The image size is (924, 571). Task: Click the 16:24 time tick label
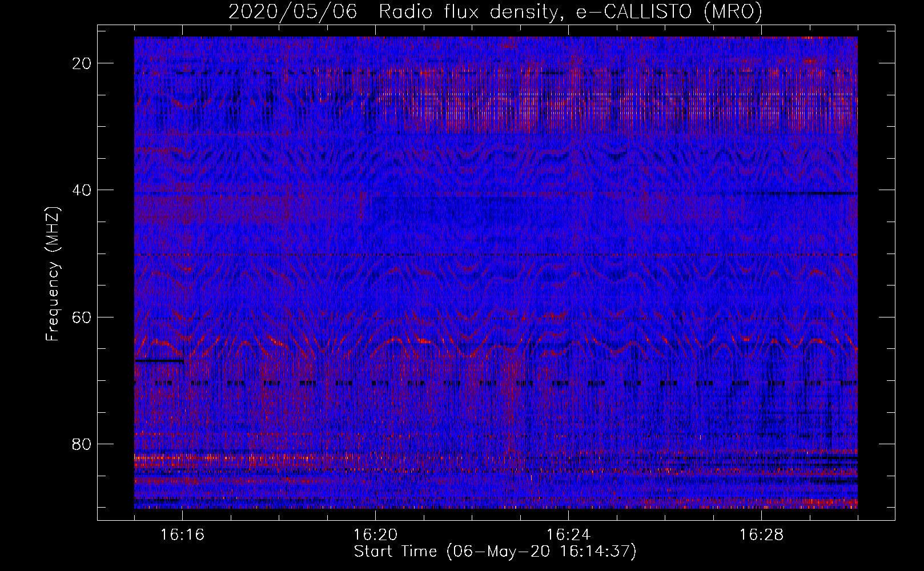(568, 535)
